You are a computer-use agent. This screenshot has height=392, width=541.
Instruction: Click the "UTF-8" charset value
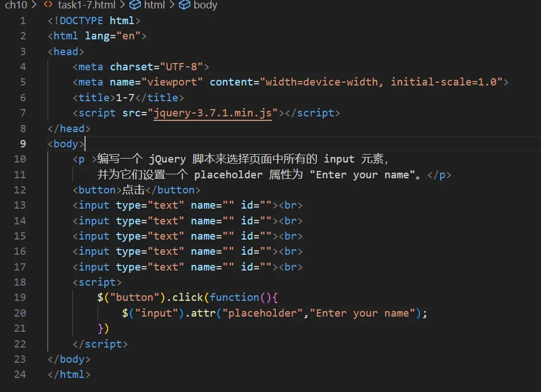181,67
